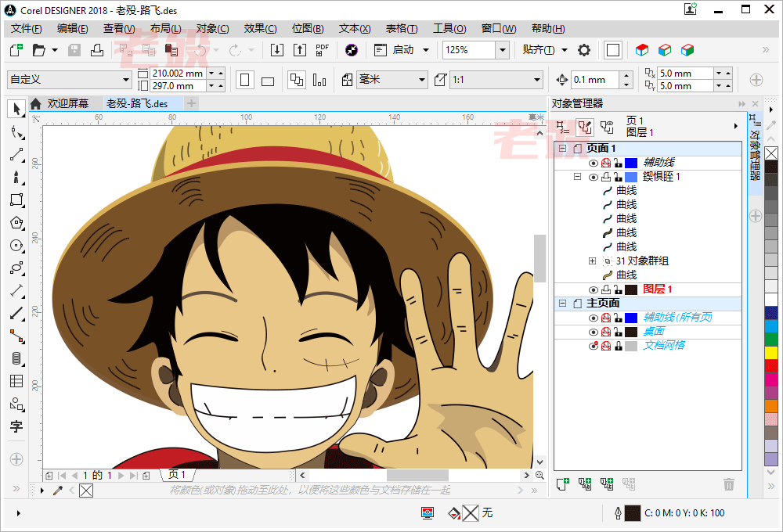Viewport: 783px width, 532px height.
Task: Click the Import icon
Action: point(277,50)
